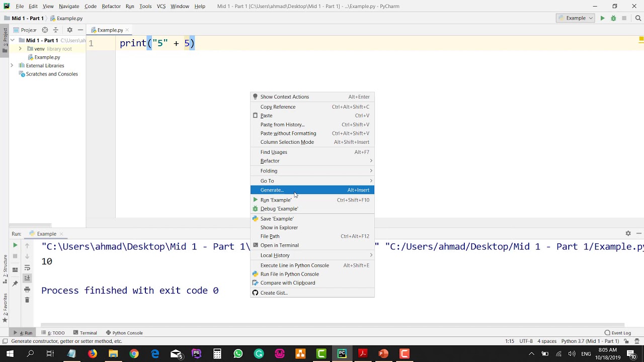Click the Paste entry in the context menu
The image size is (644, 362).
coord(312,116)
